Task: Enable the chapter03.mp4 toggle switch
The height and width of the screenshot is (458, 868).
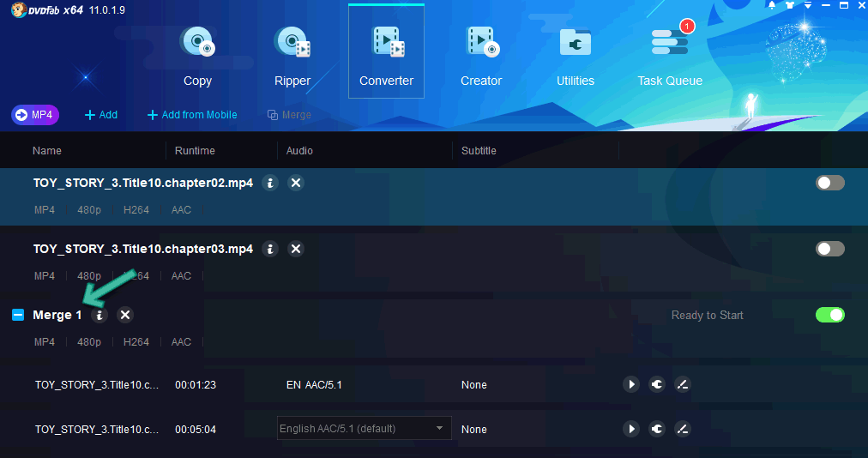Action: click(829, 249)
